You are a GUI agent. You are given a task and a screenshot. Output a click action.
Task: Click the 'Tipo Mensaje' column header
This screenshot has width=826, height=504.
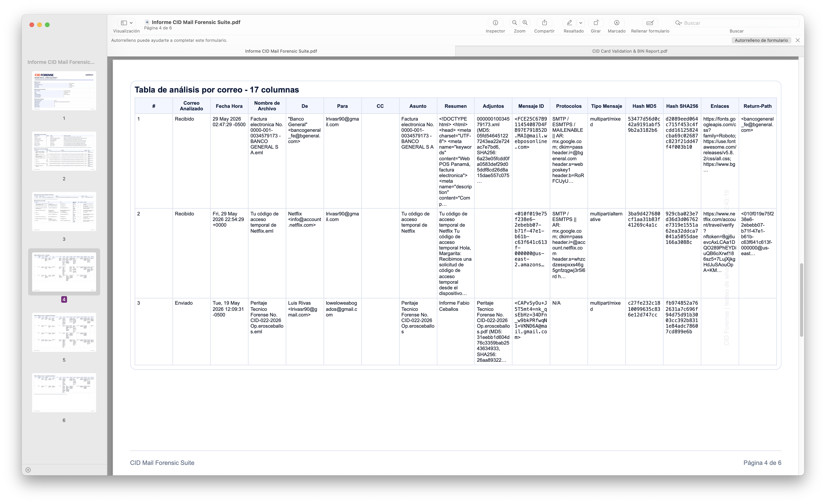tap(607, 106)
